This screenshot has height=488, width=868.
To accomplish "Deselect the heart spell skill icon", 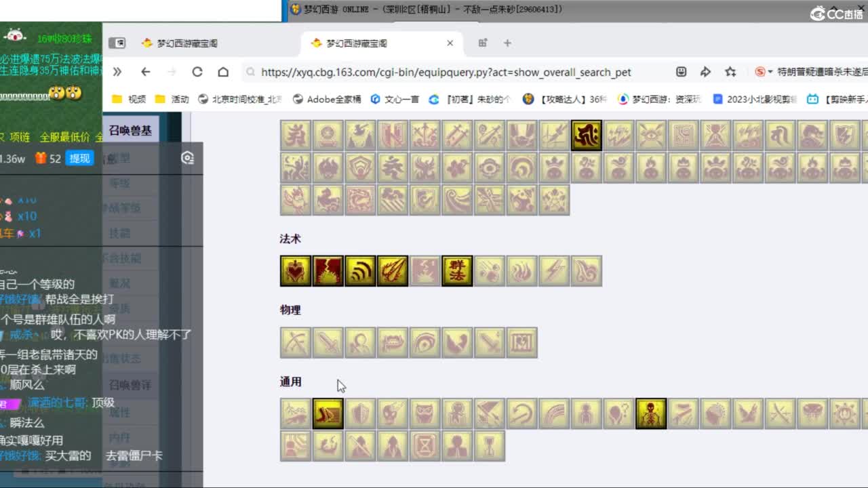I will coord(296,270).
